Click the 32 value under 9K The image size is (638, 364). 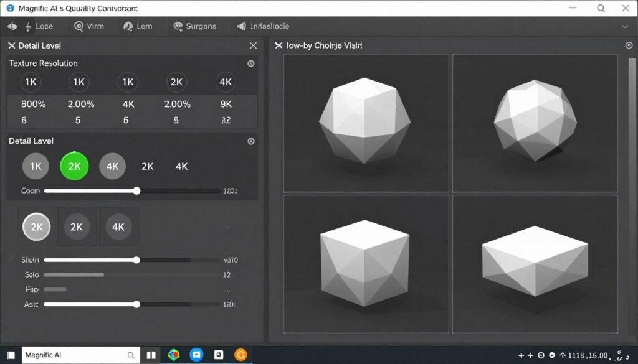tap(226, 120)
